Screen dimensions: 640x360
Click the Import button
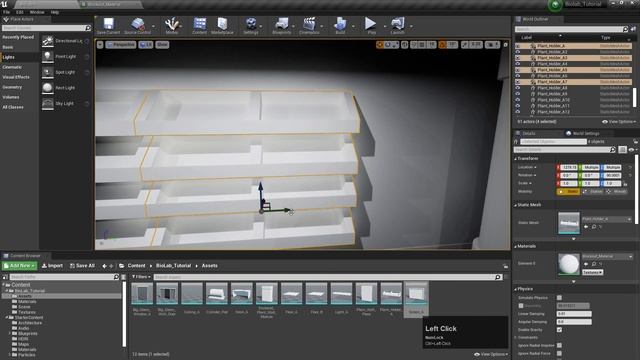52,266
